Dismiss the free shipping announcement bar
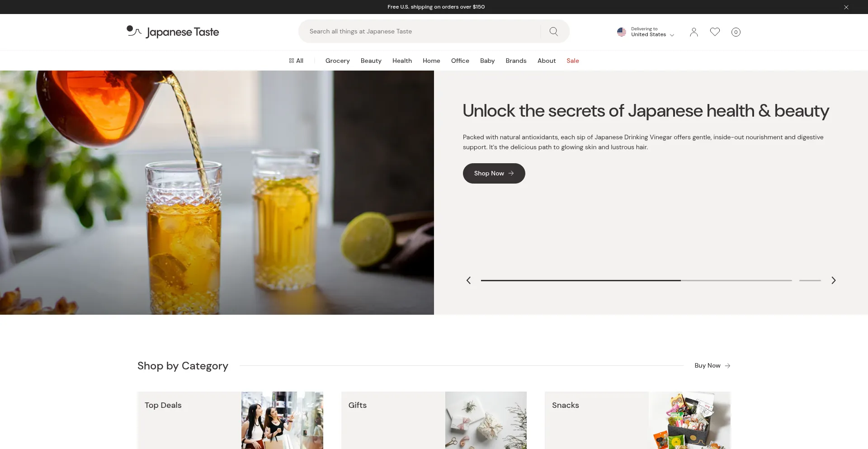 [x=846, y=7]
